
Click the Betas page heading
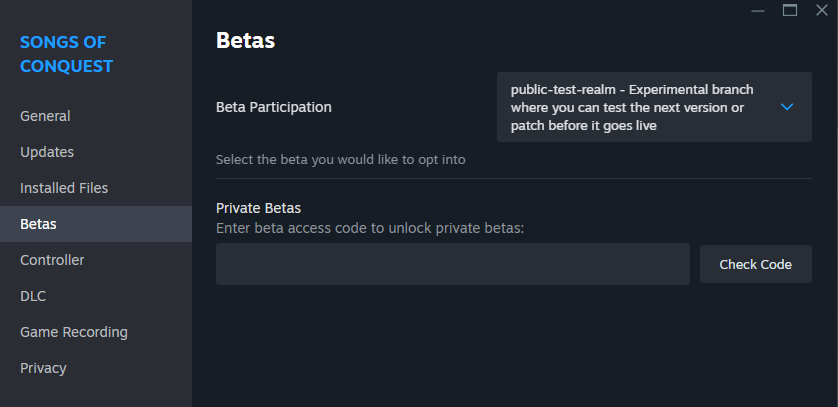coord(245,41)
